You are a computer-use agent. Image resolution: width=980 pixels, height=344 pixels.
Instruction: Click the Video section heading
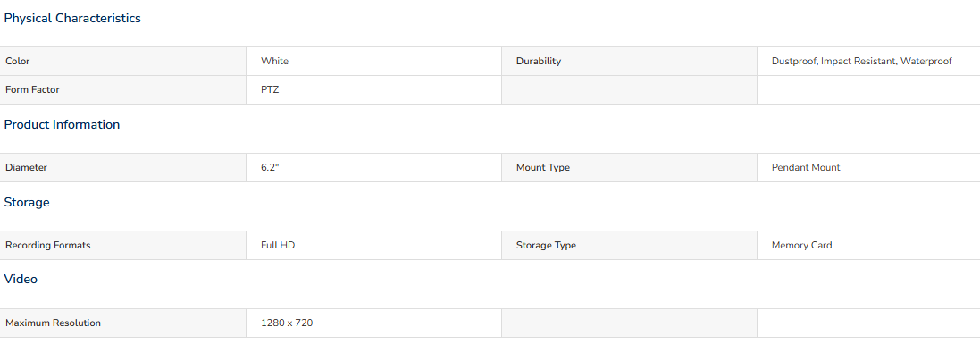click(21, 280)
